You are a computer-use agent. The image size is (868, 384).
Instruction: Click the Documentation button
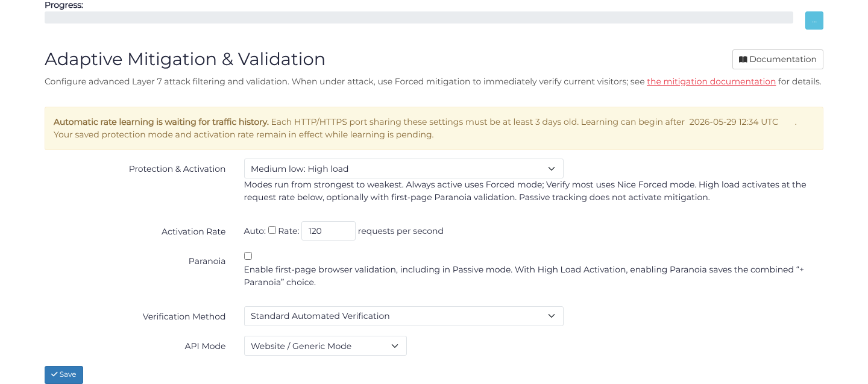click(778, 59)
